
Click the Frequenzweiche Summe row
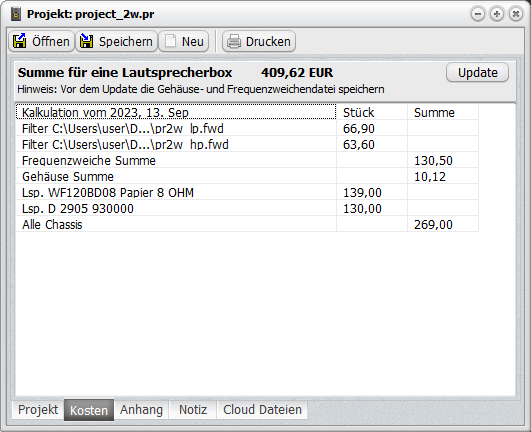click(x=247, y=160)
